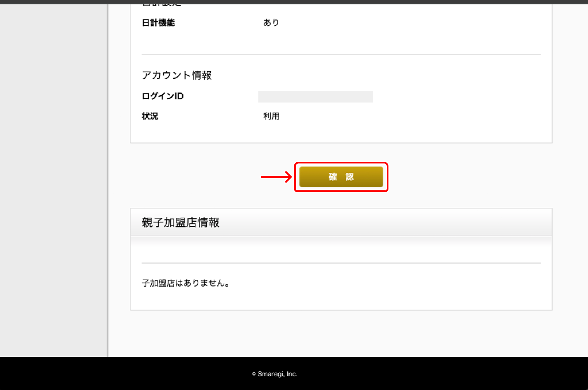Image resolution: width=588 pixels, height=390 pixels.
Task: Click the © Smaregi, Inc. footer text
Action: [x=274, y=374]
